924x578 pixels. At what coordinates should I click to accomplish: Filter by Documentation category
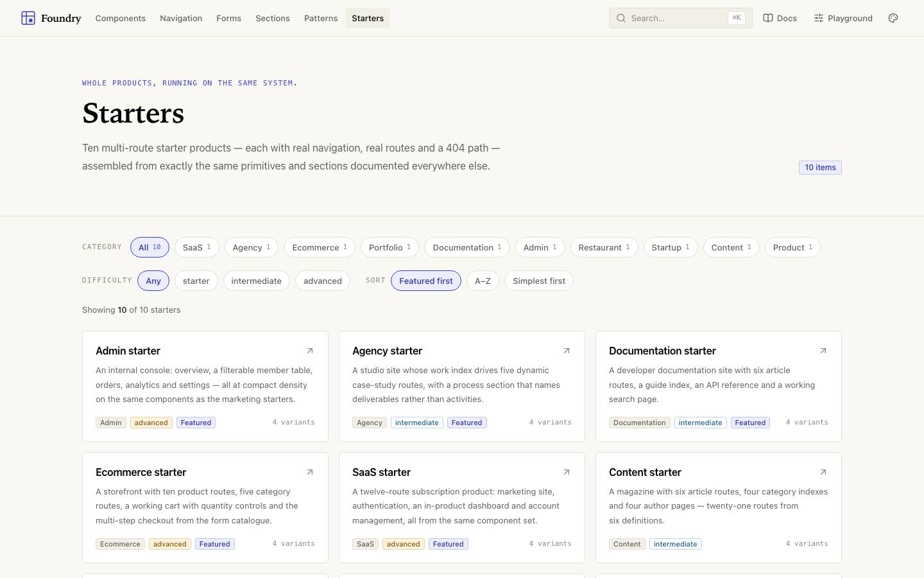[x=467, y=247]
